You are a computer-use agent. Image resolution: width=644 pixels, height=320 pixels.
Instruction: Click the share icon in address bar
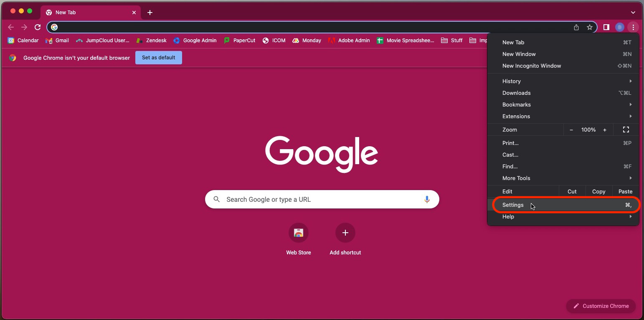click(x=576, y=27)
